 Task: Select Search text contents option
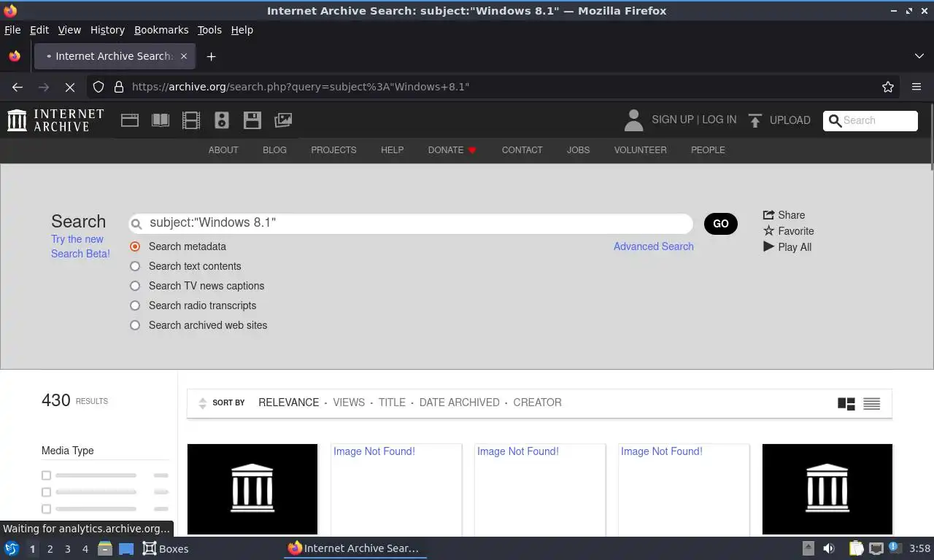(135, 266)
